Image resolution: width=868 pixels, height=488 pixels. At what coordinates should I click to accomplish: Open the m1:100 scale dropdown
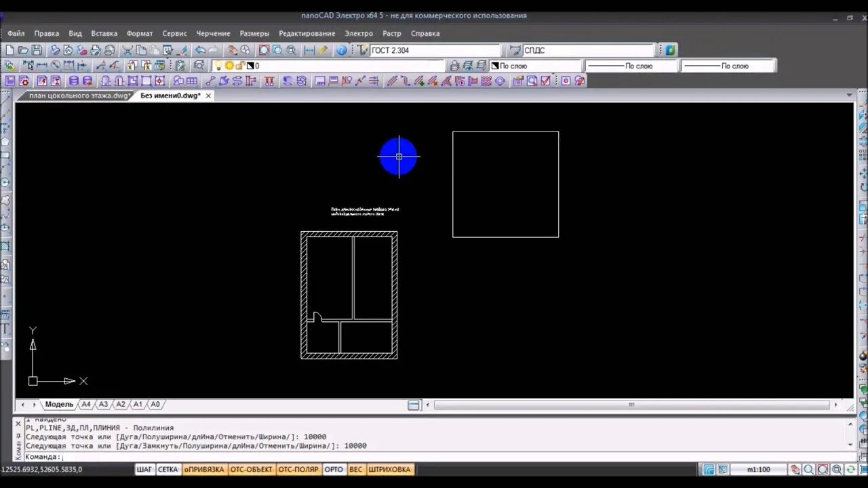pos(759,469)
